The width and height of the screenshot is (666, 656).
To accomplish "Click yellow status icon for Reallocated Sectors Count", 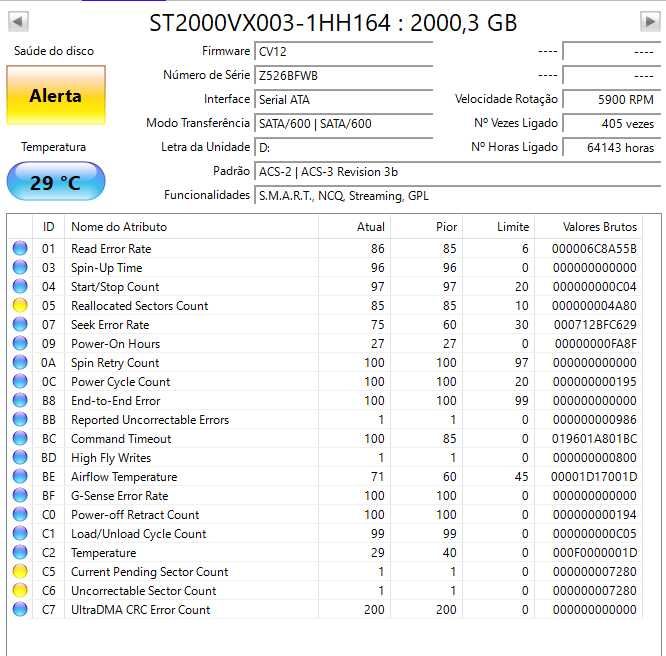I will tap(20, 305).
